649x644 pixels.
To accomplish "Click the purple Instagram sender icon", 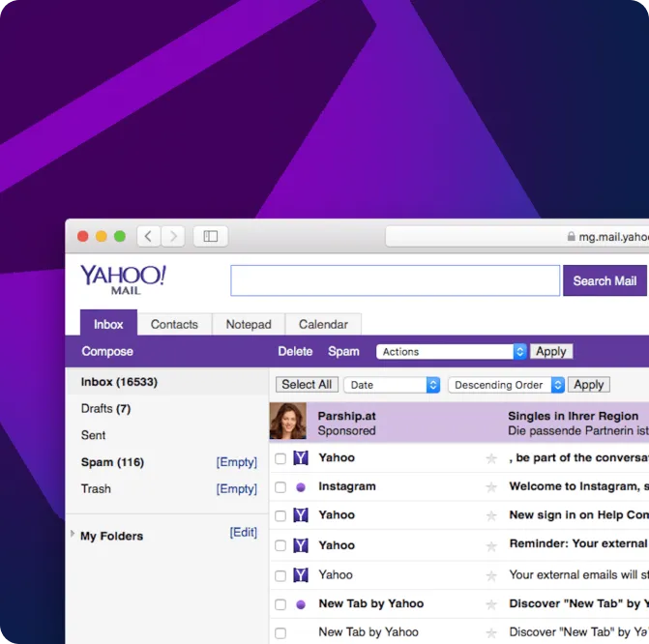I will click(x=300, y=487).
